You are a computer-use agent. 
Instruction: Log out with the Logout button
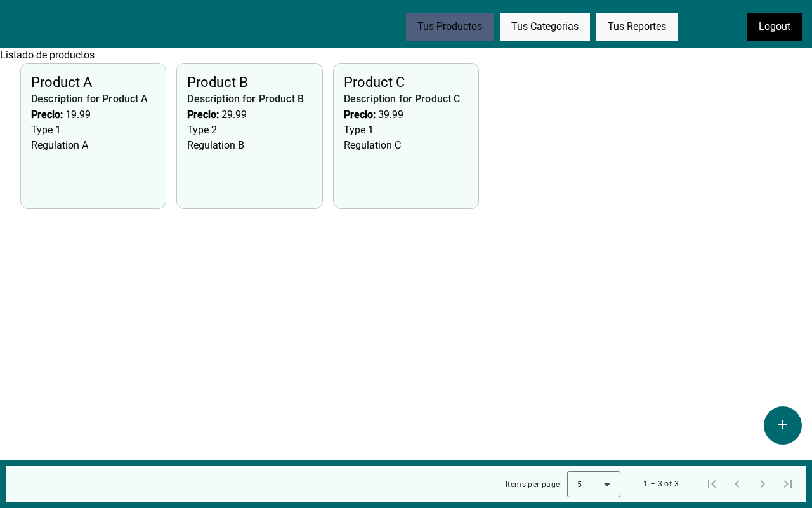tap(775, 27)
